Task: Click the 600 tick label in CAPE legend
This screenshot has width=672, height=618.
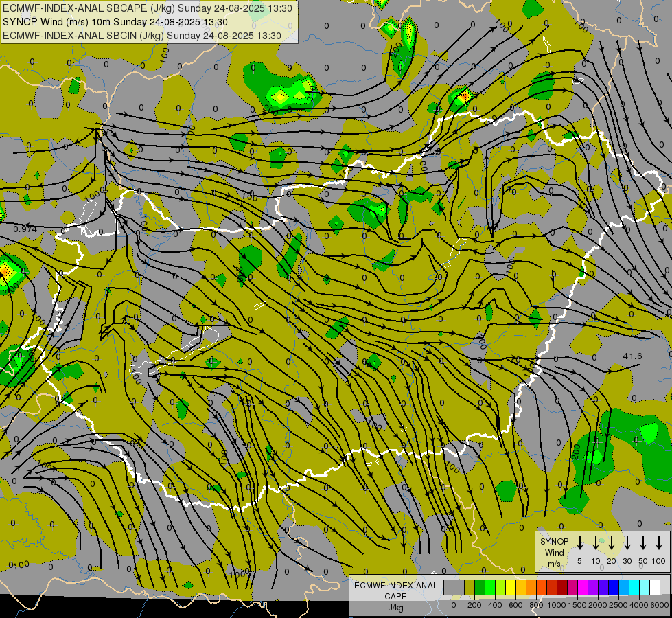Action: pos(515,605)
